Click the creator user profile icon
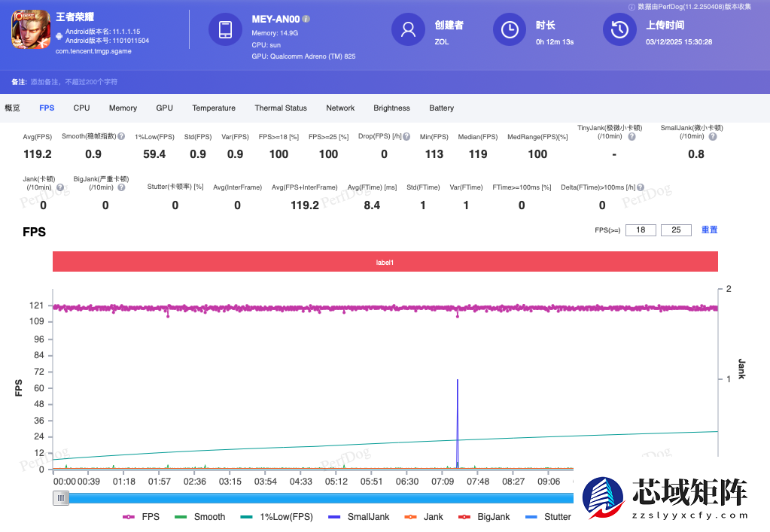770x532 pixels. [x=409, y=30]
